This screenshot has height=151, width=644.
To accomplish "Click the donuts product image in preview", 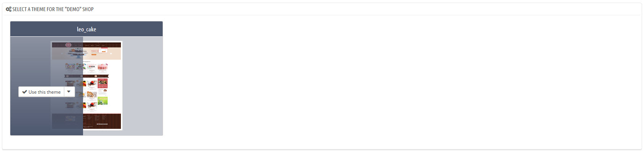I will 92,67.
